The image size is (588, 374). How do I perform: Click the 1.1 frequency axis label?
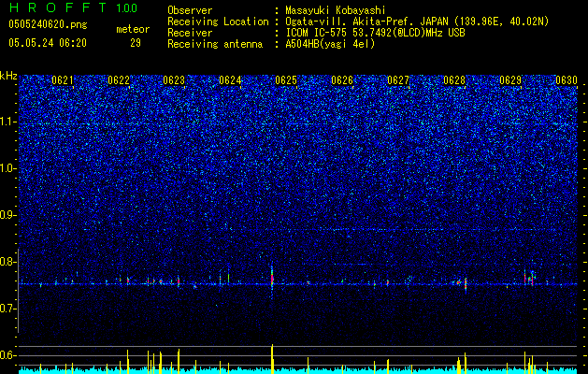pos(7,122)
